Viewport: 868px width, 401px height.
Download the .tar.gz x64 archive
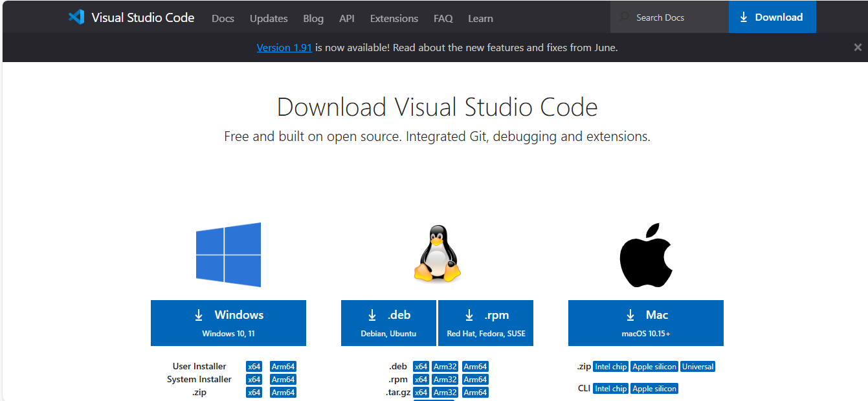pos(421,393)
